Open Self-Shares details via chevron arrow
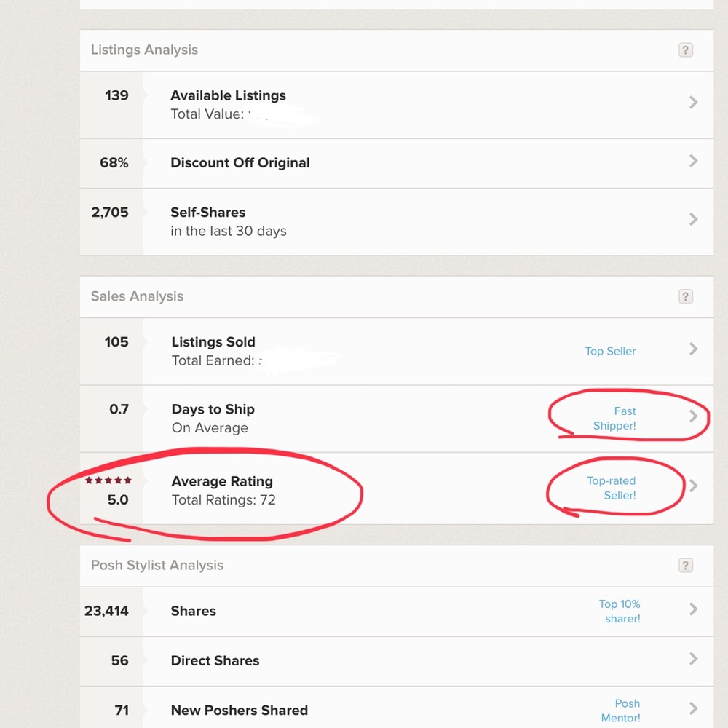Viewport: 728px width, 728px height. 693,219
